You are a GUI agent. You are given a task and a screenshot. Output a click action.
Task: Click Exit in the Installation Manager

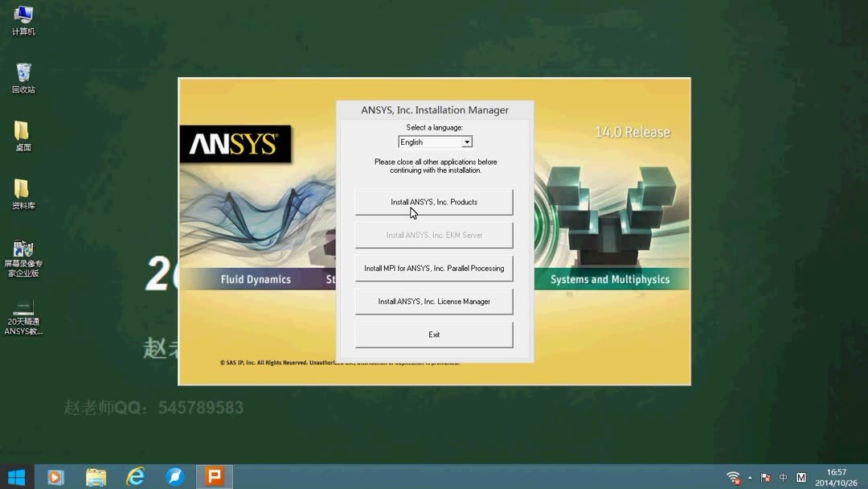[434, 335]
